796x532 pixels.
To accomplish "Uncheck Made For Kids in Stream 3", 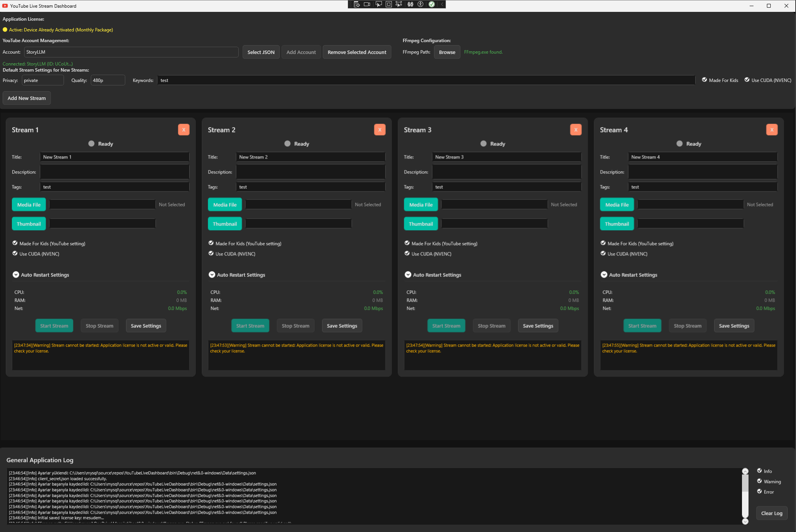I will coord(407,243).
